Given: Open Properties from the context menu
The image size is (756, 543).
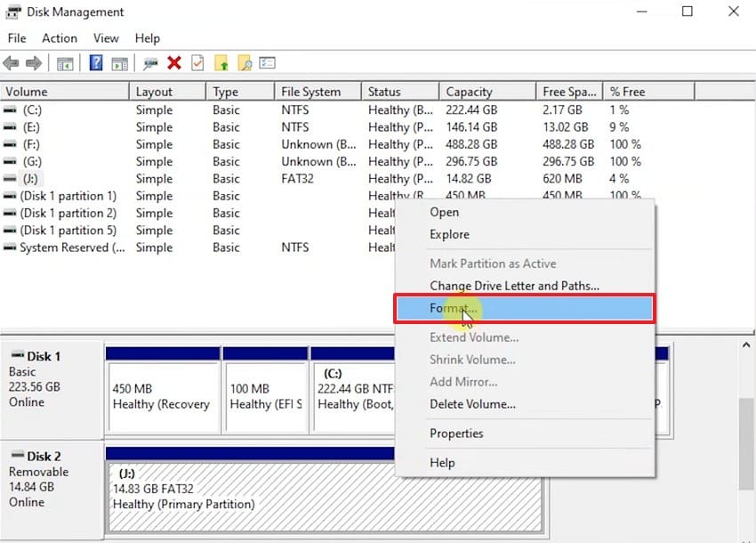Looking at the screenshot, I should pyautogui.click(x=456, y=434).
